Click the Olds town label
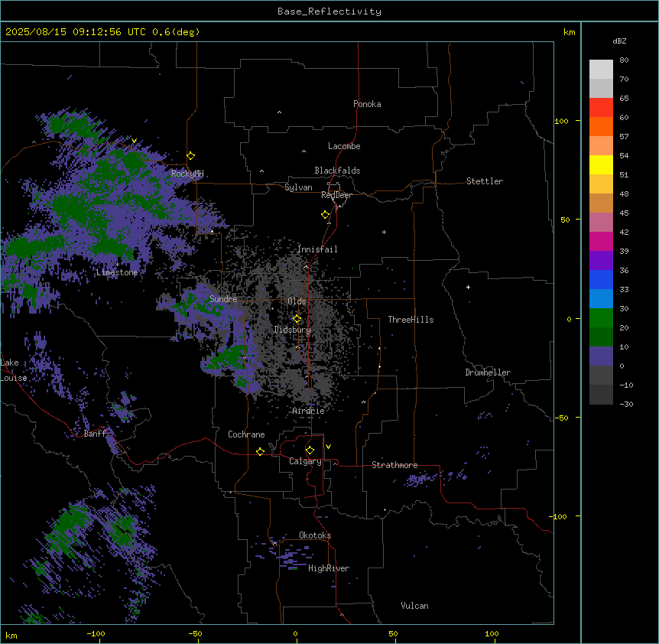The height and width of the screenshot is (644, 659). (297, 301)
